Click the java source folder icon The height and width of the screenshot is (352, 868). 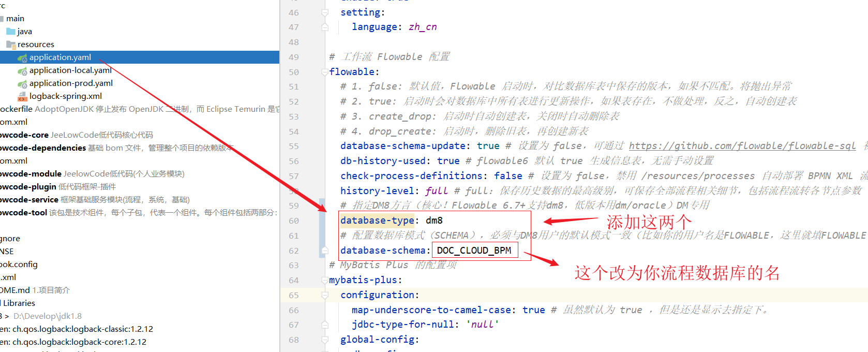[11, 32]
